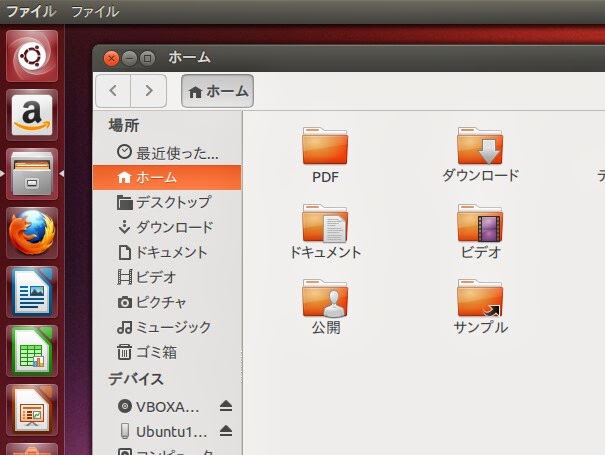Click the ホーム path bar button

coord(218,91)
